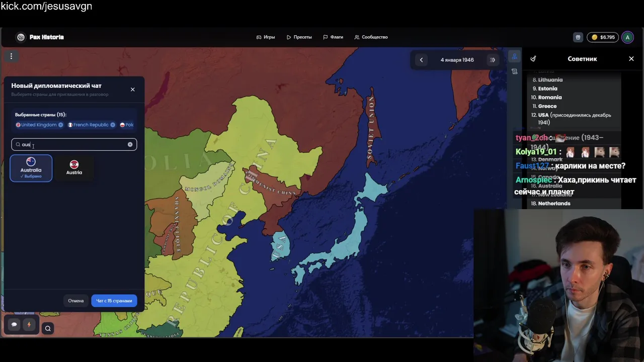Open the three-dot map menu
The image size is (644, 362).
pyautogui.click(x=11, y=56)
